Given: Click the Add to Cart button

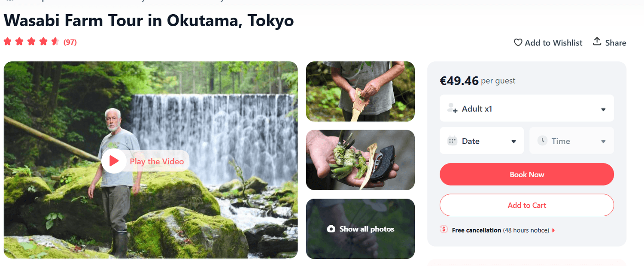Looking at the screenshot, I should click(x=527, y=205).
